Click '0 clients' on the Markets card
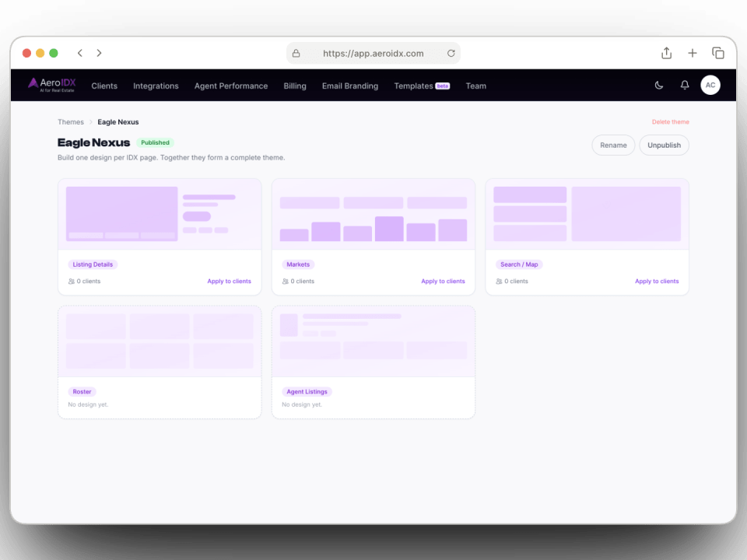Image resolution: width=747 pixels, height=560 pixels. point(303,282)
